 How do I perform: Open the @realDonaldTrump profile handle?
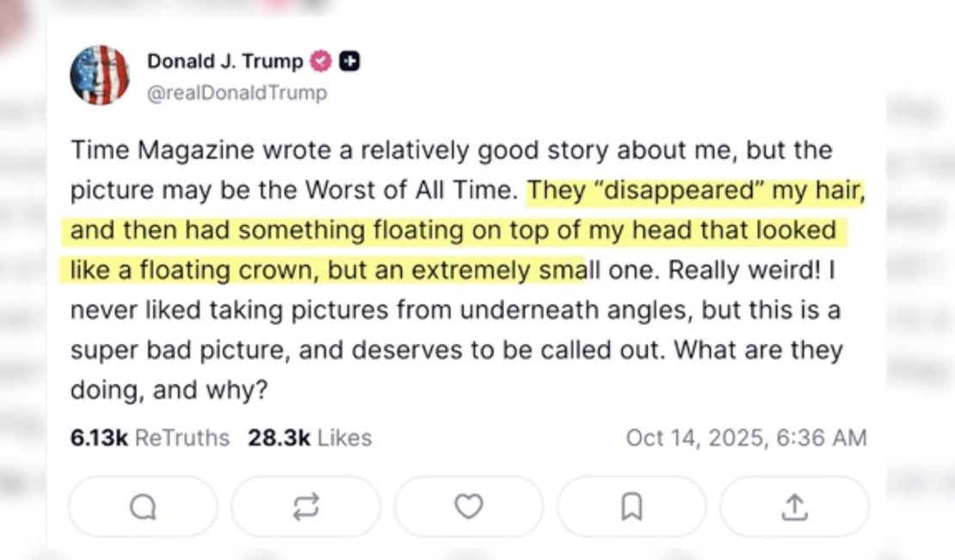pos(238,92)
